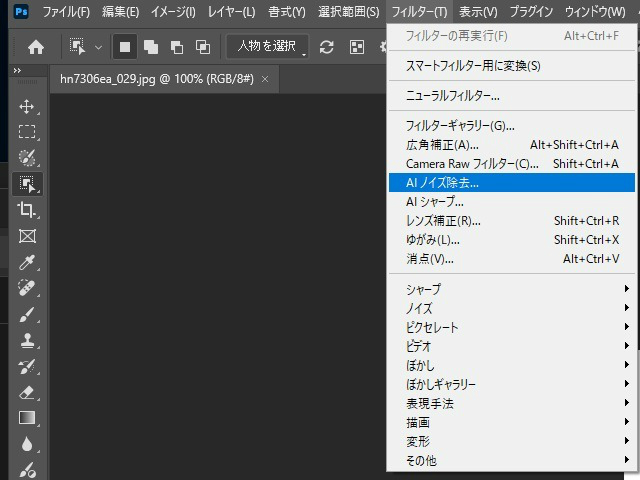Select the Crop tool
Image resolution: width=640 pixels, height=480 pixels.
[27, 210]
